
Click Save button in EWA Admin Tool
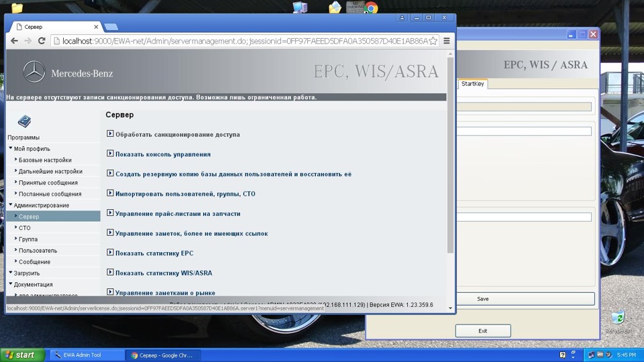(525, 299)
